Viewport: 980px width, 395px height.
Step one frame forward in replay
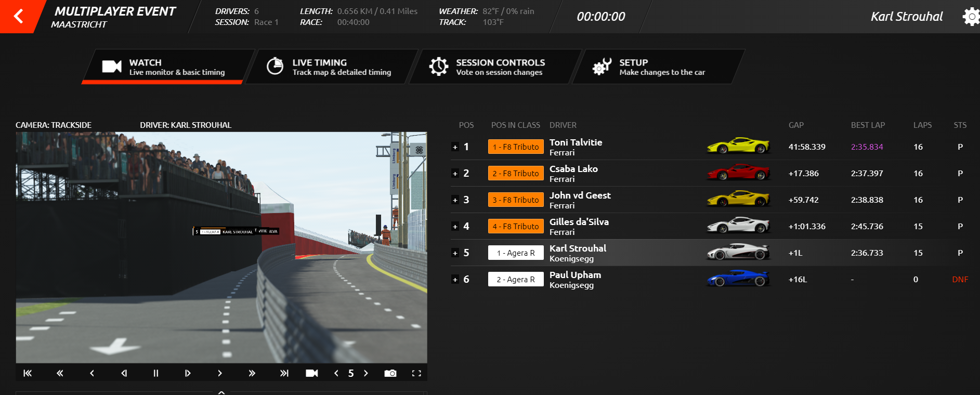coord(188,373)
